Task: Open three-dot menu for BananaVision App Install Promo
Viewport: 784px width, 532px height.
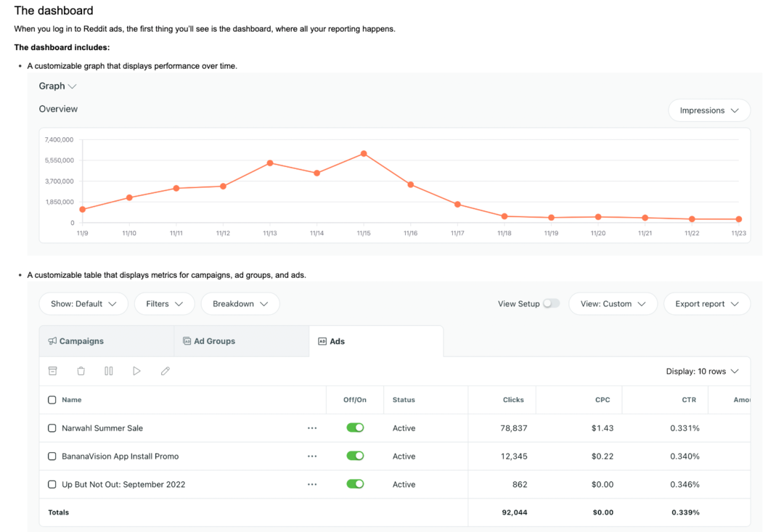Action: (312, 457)
